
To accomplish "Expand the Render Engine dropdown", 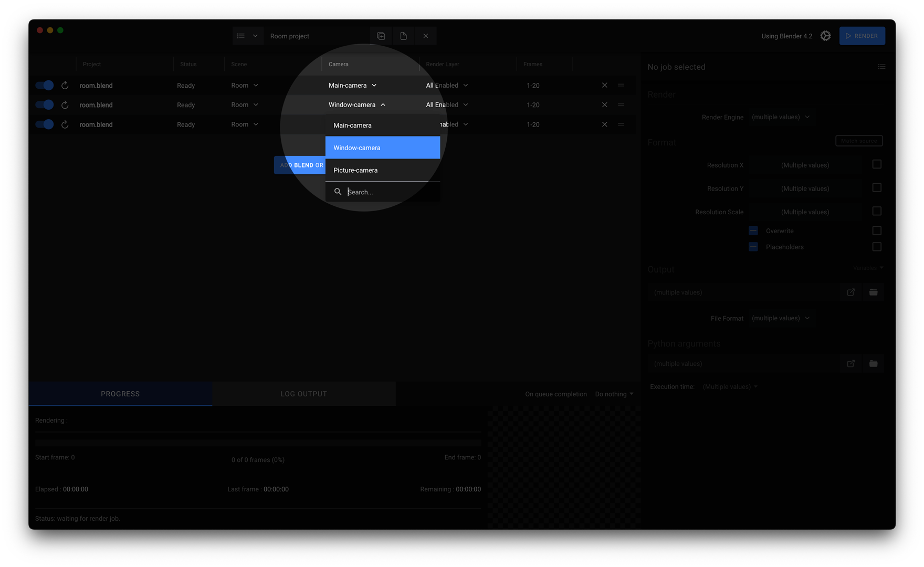I will [x=780, y=117].
